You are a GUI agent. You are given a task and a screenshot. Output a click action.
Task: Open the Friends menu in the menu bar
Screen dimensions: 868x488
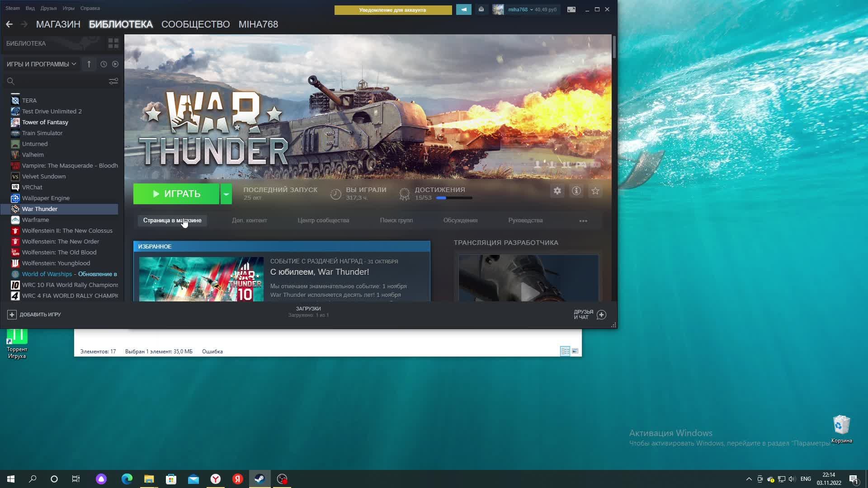(48, 8)
